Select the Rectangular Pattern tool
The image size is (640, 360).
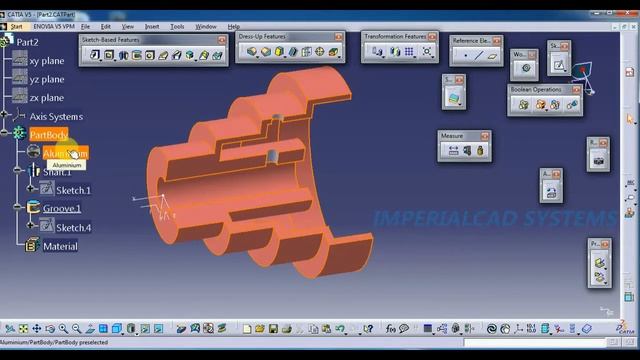tap(409, 52)
